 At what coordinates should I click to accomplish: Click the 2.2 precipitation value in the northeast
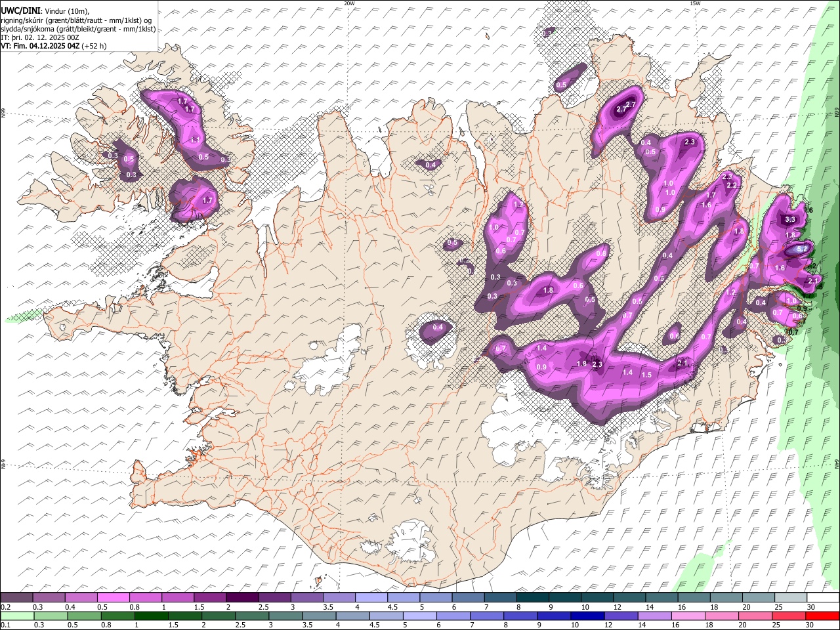pyautogui.click(x=732, y=185)
